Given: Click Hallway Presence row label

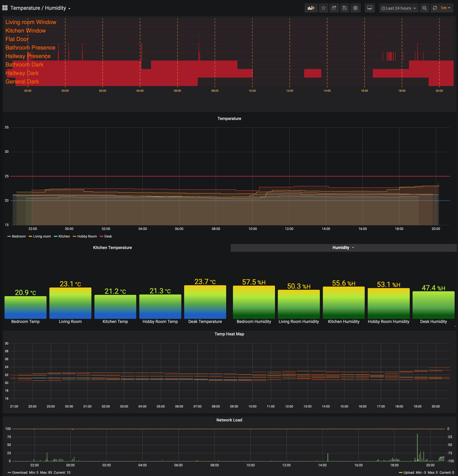Looking at the screenshot, I should pos(28,56).
